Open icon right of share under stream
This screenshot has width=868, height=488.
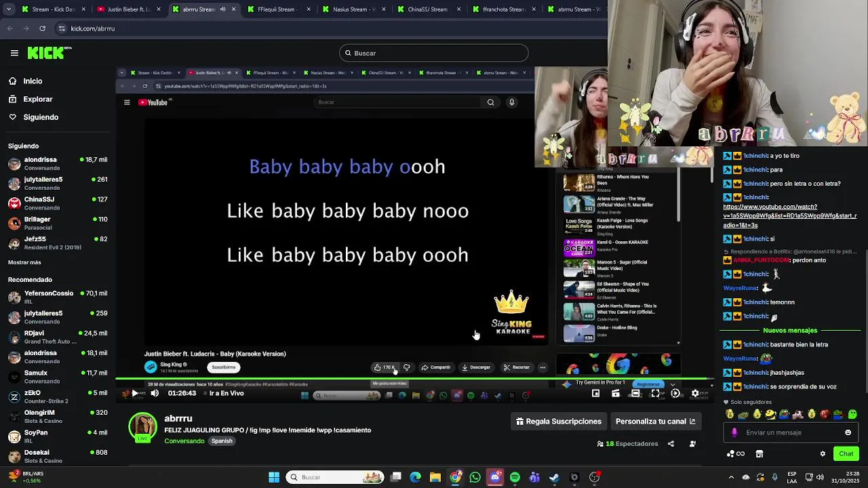pyautogui.click(x=692, y=444)
